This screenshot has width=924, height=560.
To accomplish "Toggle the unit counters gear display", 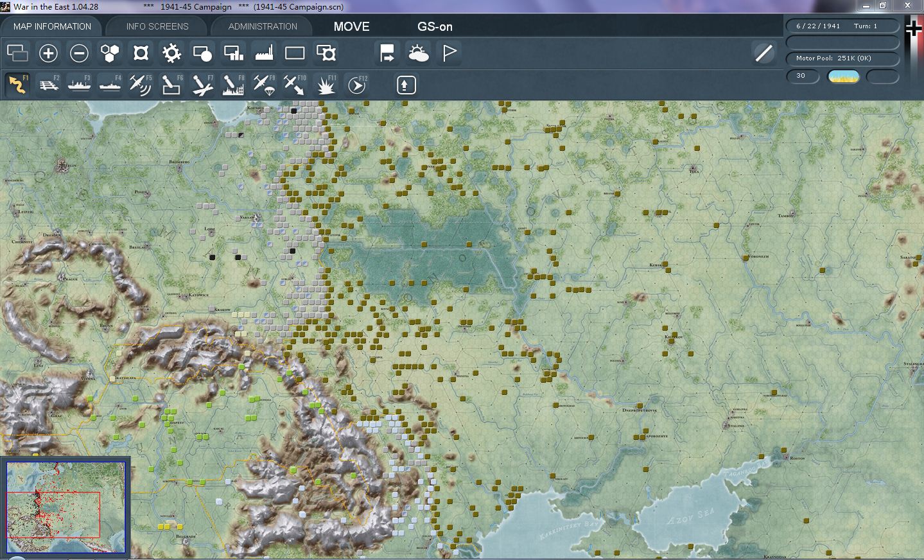I will click(x=171, y=53).
